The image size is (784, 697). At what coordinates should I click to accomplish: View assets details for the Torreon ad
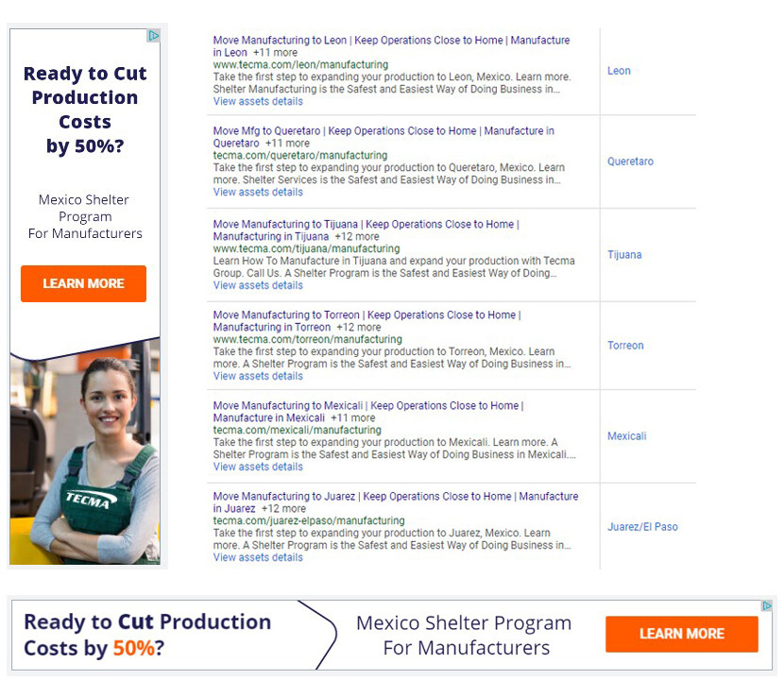pos(258,376)
